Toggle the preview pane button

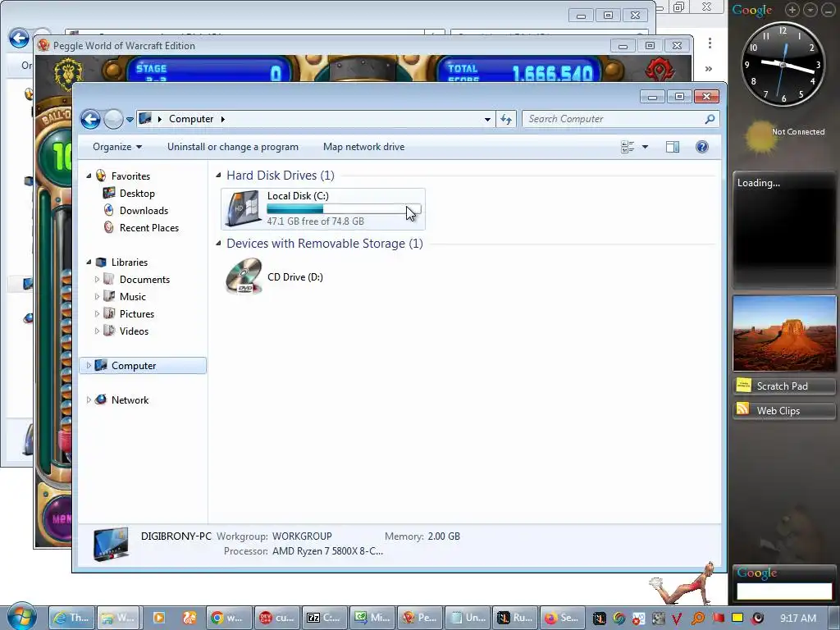pyautogui.click(x=673, y=147)
